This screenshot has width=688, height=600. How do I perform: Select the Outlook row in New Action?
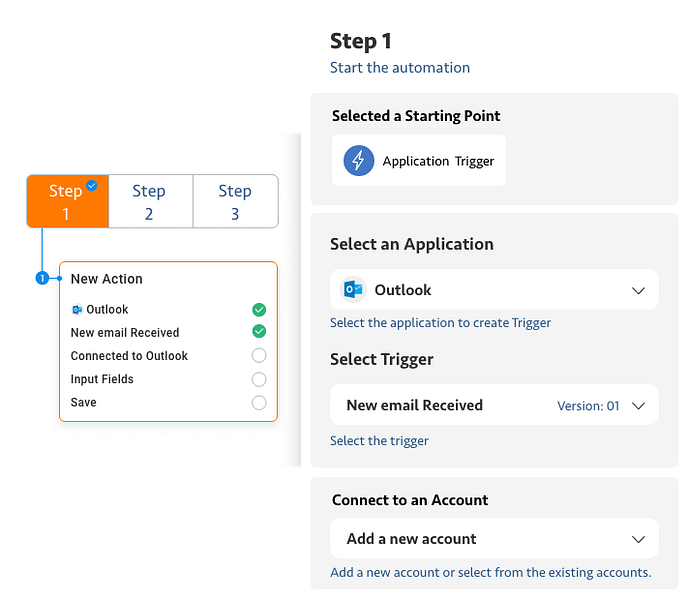[x=168, y=310]
